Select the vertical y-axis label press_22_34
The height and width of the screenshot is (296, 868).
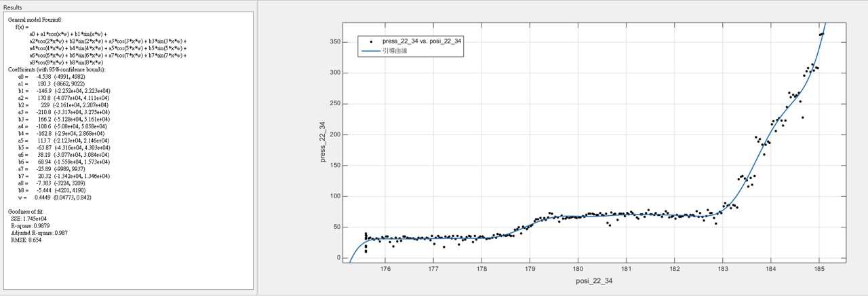tap(323, 142)
